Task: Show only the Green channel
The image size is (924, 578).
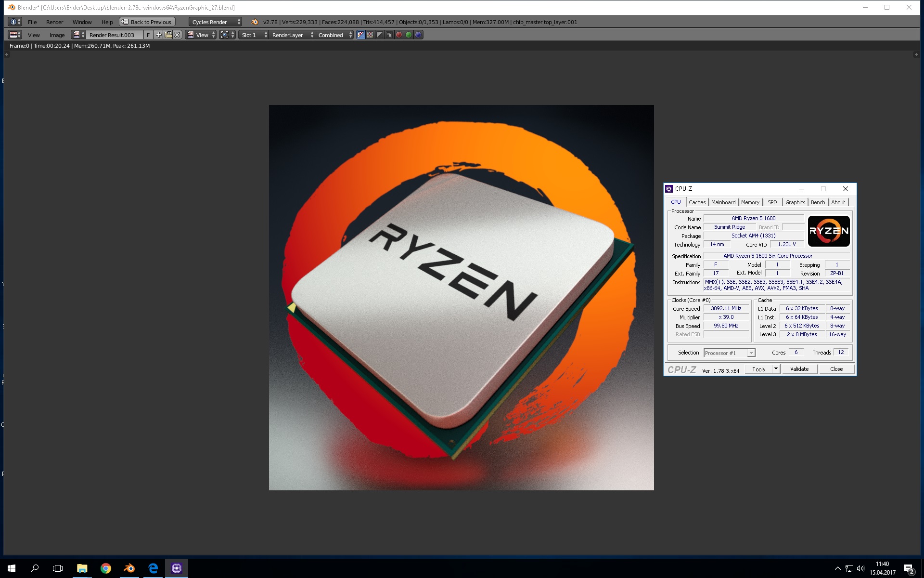Action: click(x=409, y=35)
